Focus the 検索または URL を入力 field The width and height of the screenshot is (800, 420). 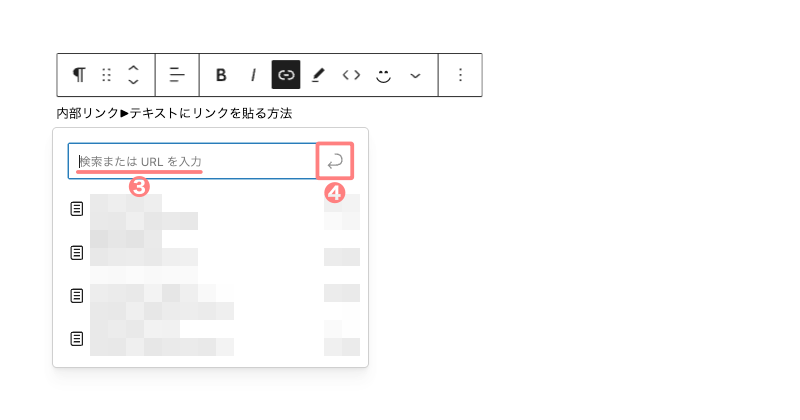coord(192,161)
